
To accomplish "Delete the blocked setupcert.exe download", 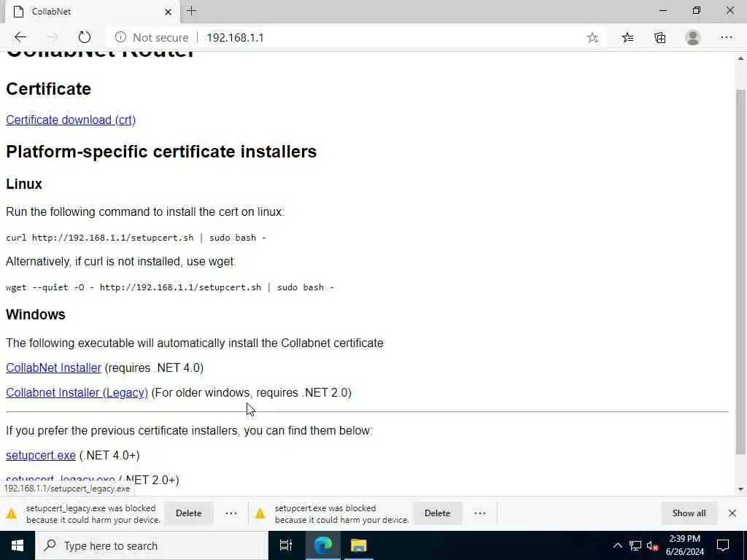I will pyautogui.click(x=438, y=513).
